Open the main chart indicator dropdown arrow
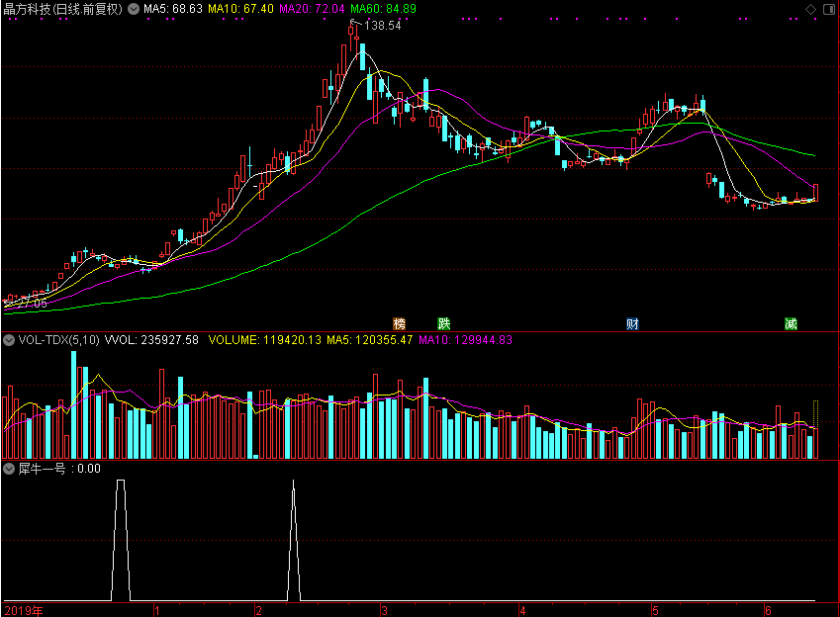The width and height of the screenshot is (840, 617). pyautogui.click(x=134, y=9)
